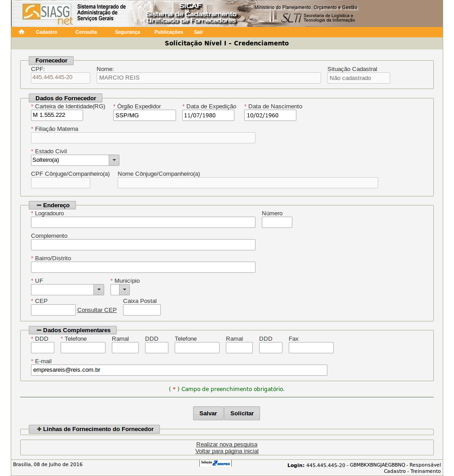Go to the home page icon

tap(21, 32)
